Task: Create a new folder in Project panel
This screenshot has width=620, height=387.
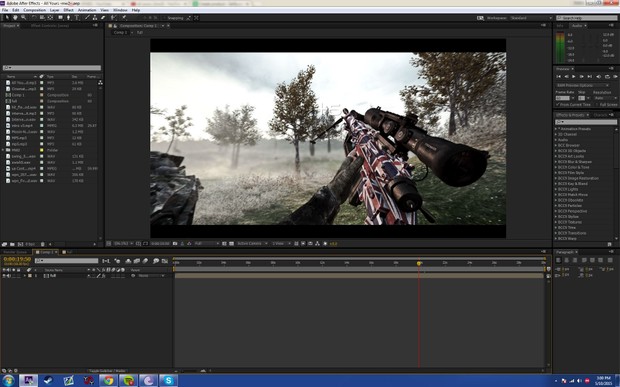Action: tap(12, 244)
